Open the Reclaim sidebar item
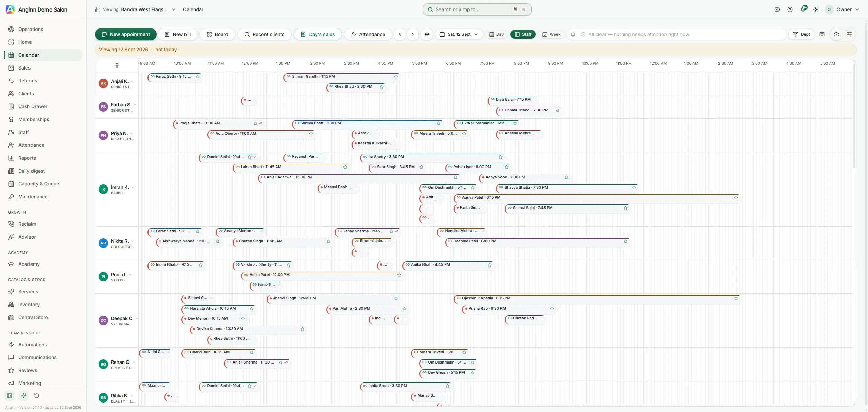This screenshot has height=412, width=868. coord(43,224)
